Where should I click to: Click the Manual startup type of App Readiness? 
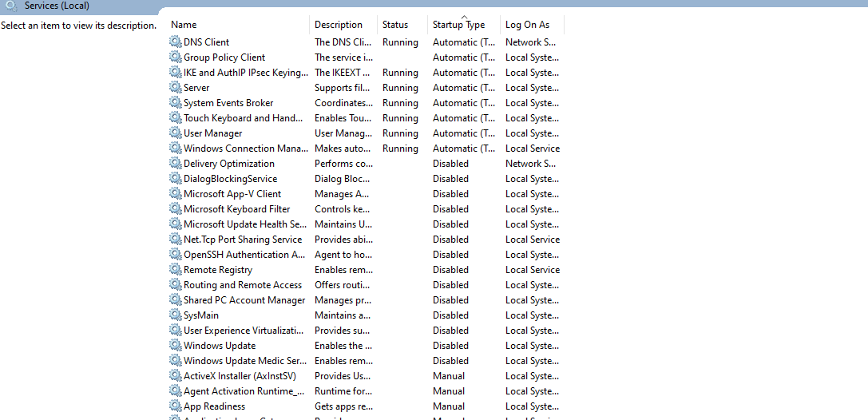(449, 406)
